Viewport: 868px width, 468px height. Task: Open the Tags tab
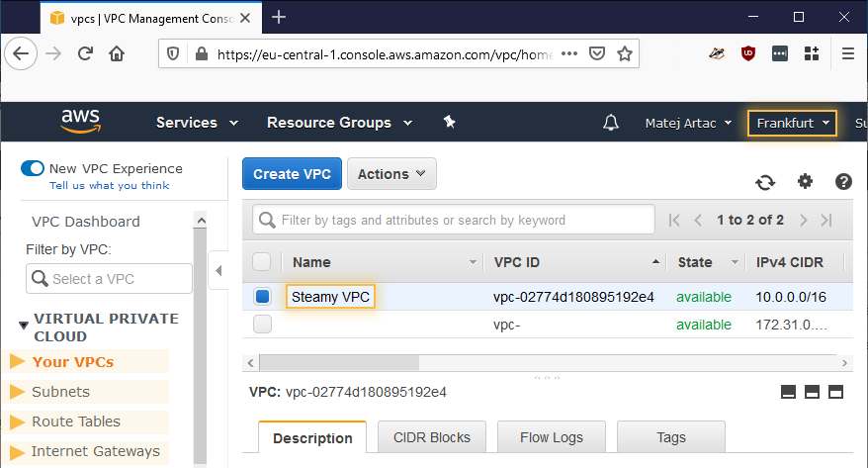[671, 437]
